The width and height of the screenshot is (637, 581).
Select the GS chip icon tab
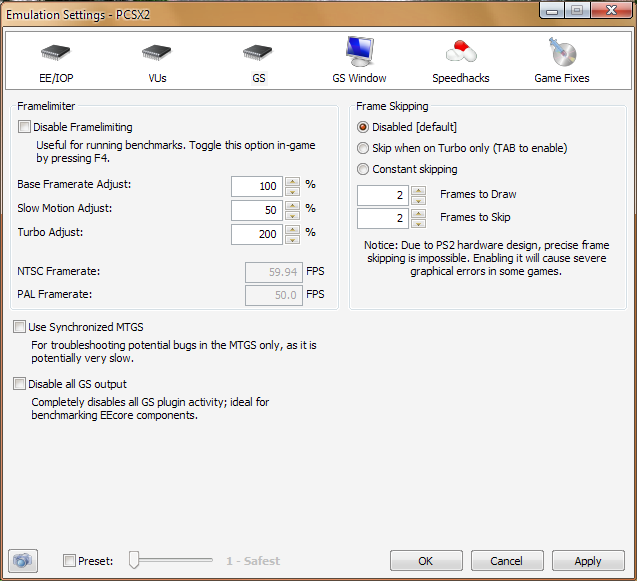tap(258, 53)
